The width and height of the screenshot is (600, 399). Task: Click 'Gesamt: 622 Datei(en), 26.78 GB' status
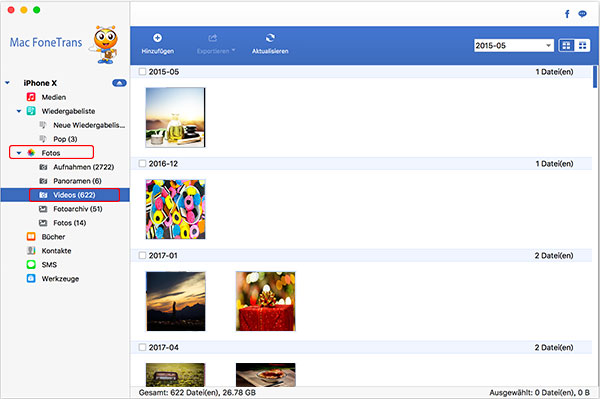click(197, 392)
